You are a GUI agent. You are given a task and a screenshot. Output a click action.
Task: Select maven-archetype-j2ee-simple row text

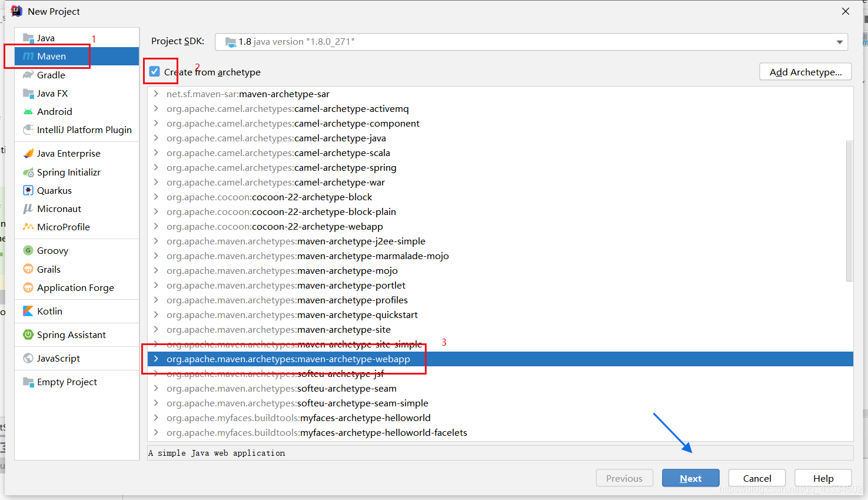point(296,241)
